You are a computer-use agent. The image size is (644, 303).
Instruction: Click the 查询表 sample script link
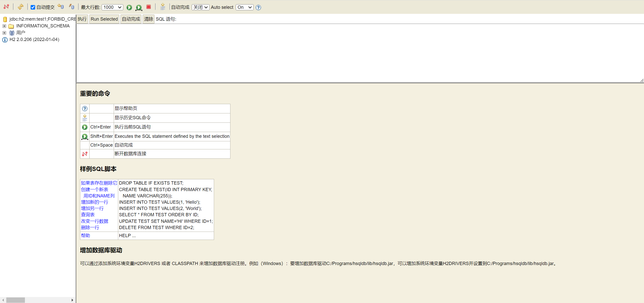click(x=88, y=214)
